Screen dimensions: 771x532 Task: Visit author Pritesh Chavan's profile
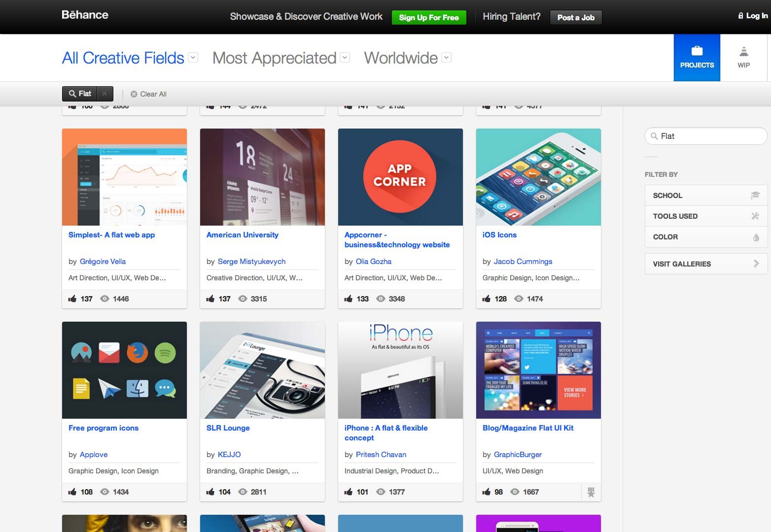(381, 455)
